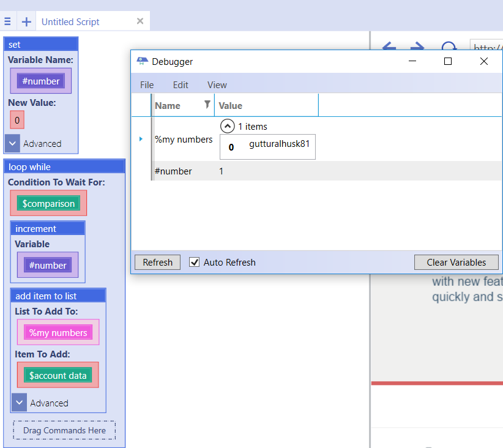Image resolution: width=503 pixels, height=448 pixels.
Task: Maximize the Debugger window
Action: 448,61
